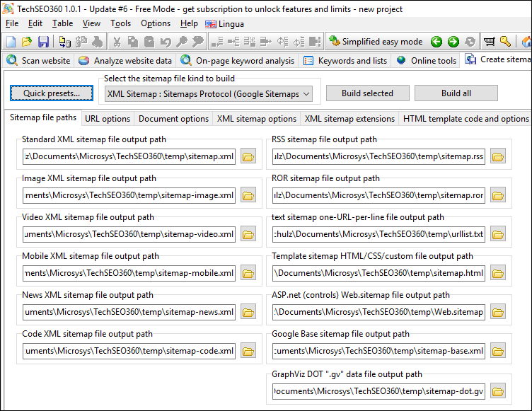This screenshot has height=411, width=532.
Task: Click the Open project folder toolbar icon
Action: tap(27, 42)
